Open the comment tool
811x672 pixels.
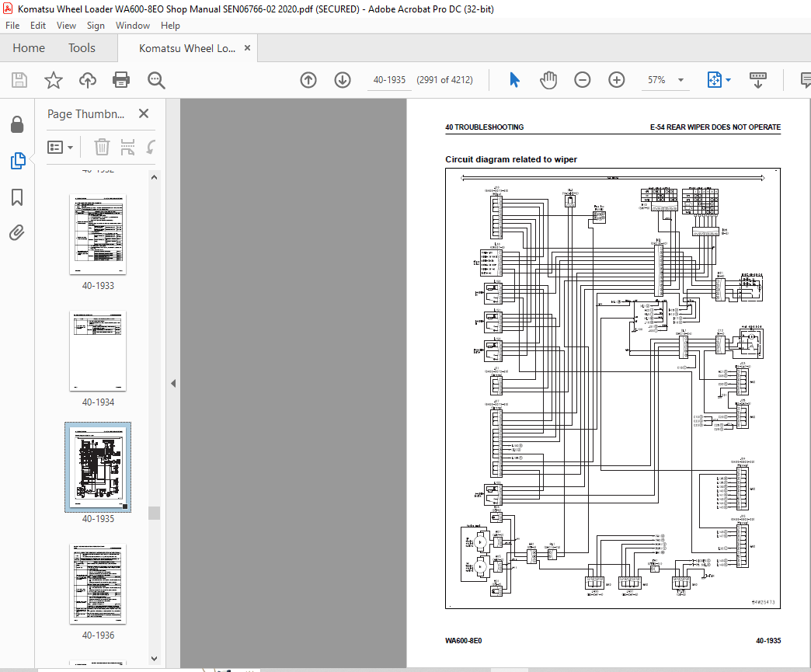point(806,80)
